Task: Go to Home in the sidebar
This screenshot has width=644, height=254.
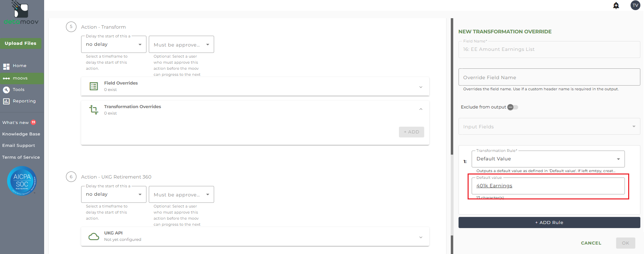Action: (20, 66)
